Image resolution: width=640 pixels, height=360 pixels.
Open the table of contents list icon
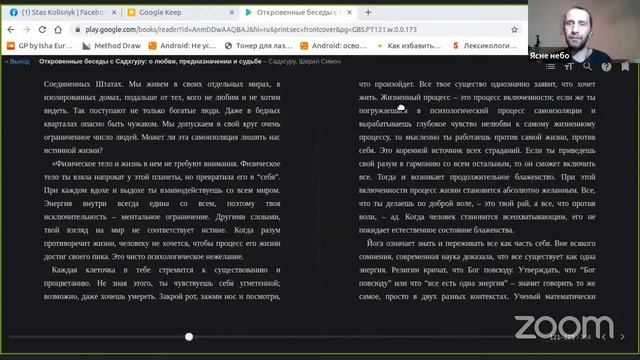(551, 67)
